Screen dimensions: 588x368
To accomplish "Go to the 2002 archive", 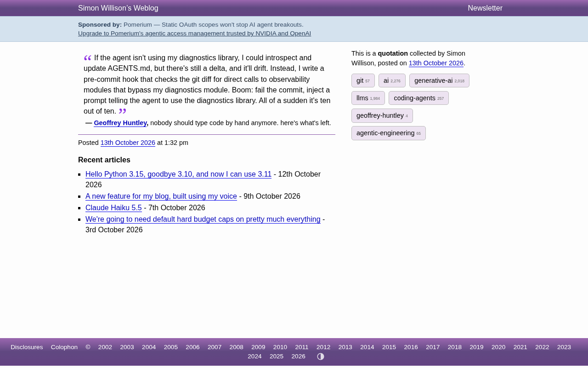I will click(x=105, y=347).
